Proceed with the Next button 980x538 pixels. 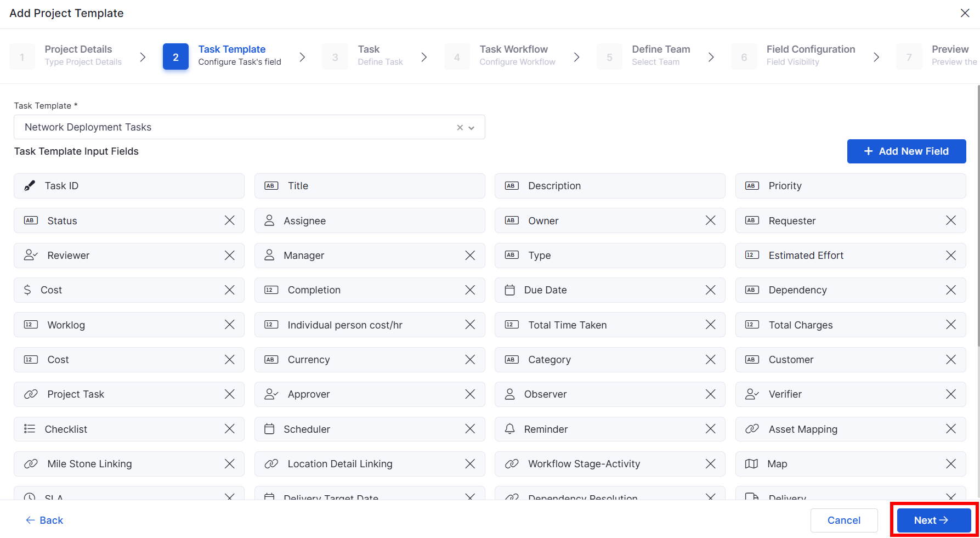(x=933, y=520)
